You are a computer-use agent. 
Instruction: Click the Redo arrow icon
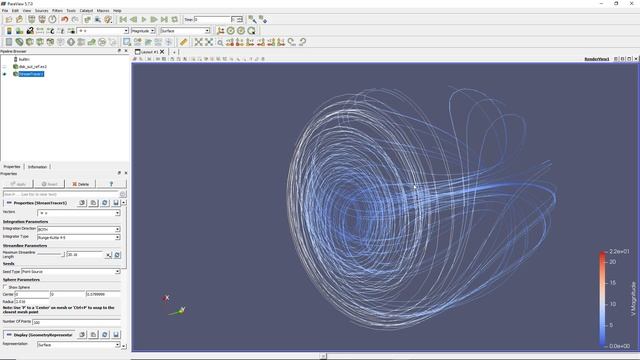(75, 20)
